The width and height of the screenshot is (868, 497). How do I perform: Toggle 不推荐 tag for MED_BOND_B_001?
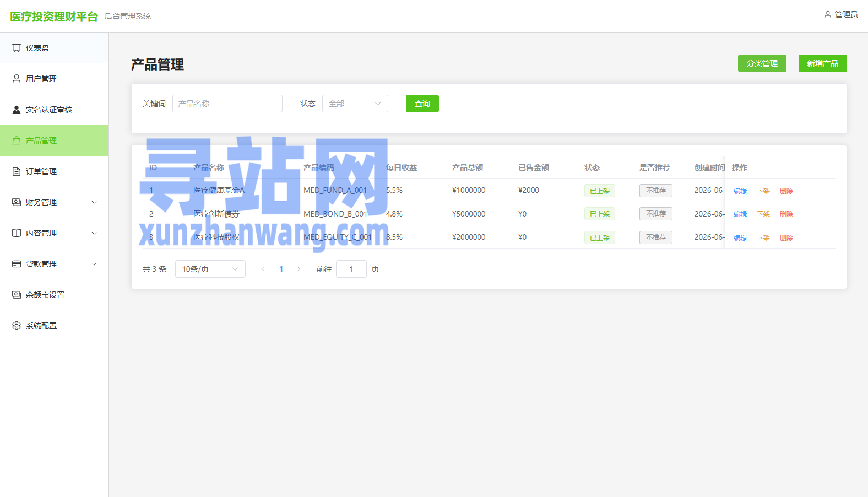point(656,214)
